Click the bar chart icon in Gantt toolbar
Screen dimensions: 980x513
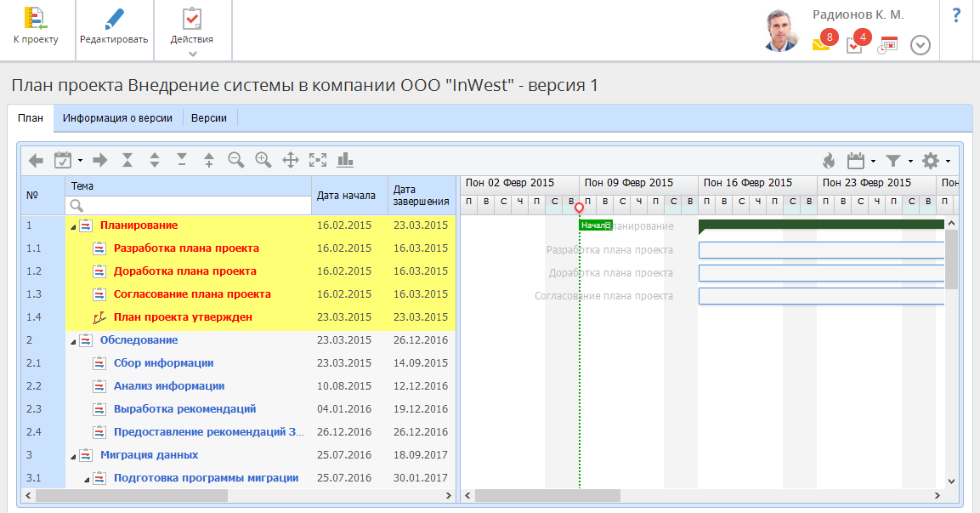[345, 160]
